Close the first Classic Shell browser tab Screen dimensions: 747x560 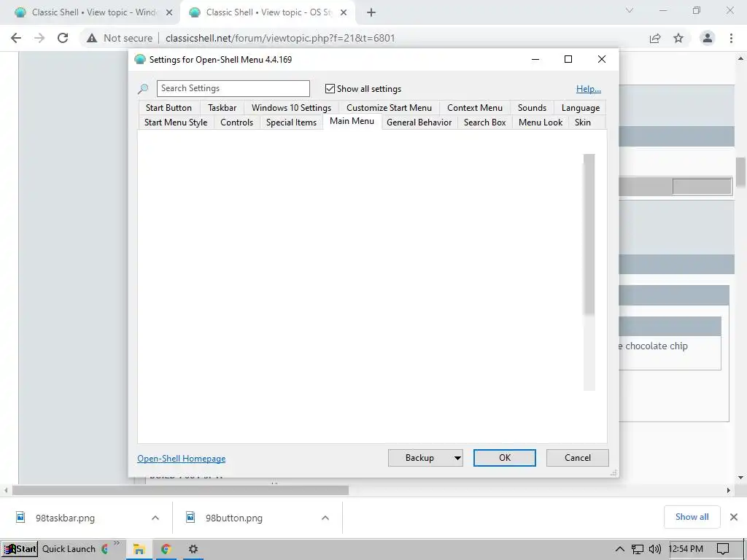point(169,12)
